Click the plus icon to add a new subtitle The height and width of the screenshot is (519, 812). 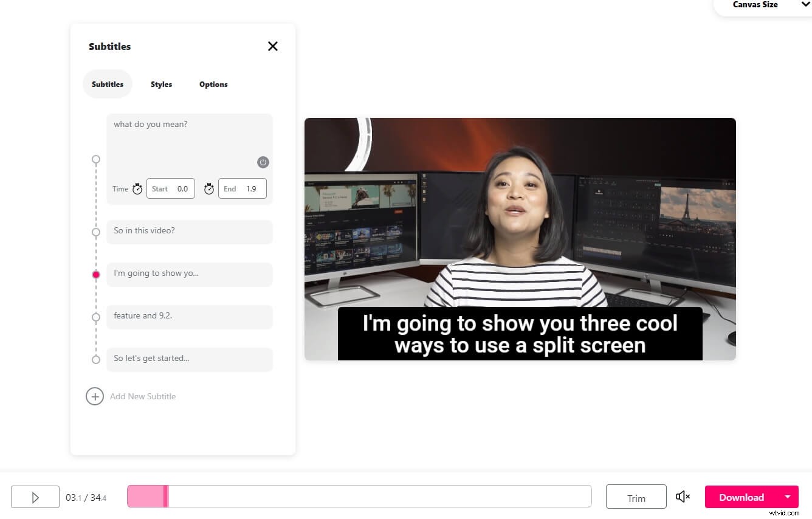tap(95, 396)
